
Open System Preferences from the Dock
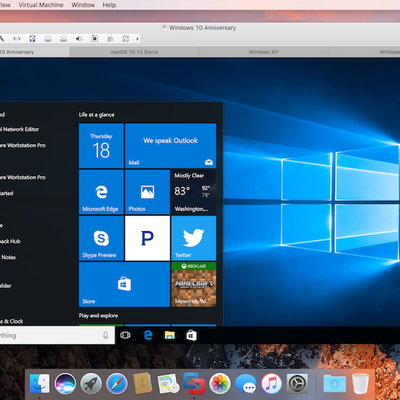[297, 383]
